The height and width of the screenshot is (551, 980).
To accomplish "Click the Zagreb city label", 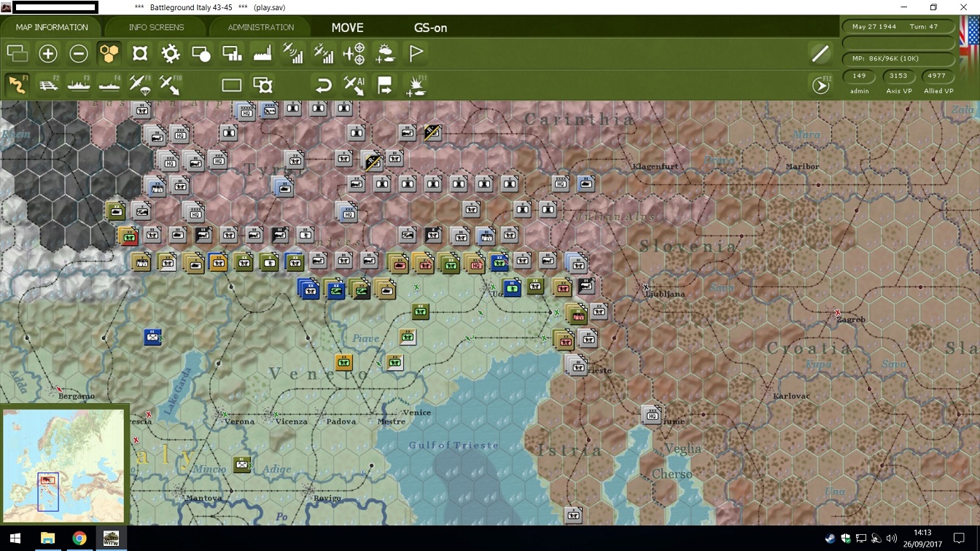I will tap(852, 319).
